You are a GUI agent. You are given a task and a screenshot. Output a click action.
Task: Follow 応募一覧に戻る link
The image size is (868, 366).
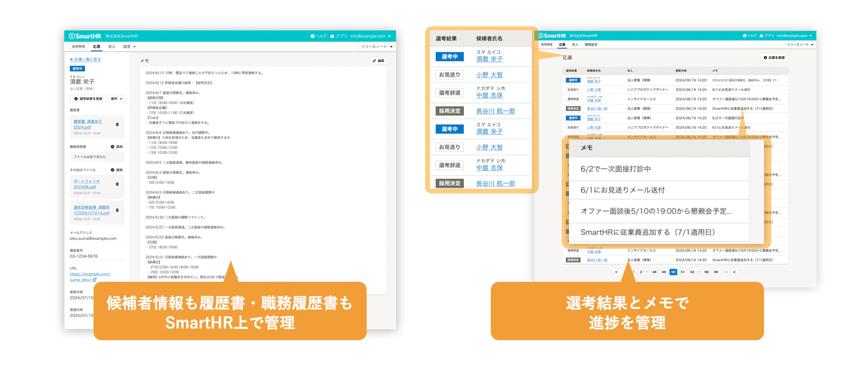click(85, 59)
